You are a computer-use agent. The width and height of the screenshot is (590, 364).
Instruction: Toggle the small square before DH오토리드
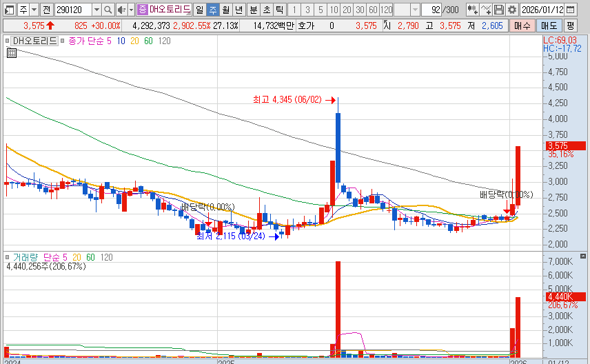point(7,41)
